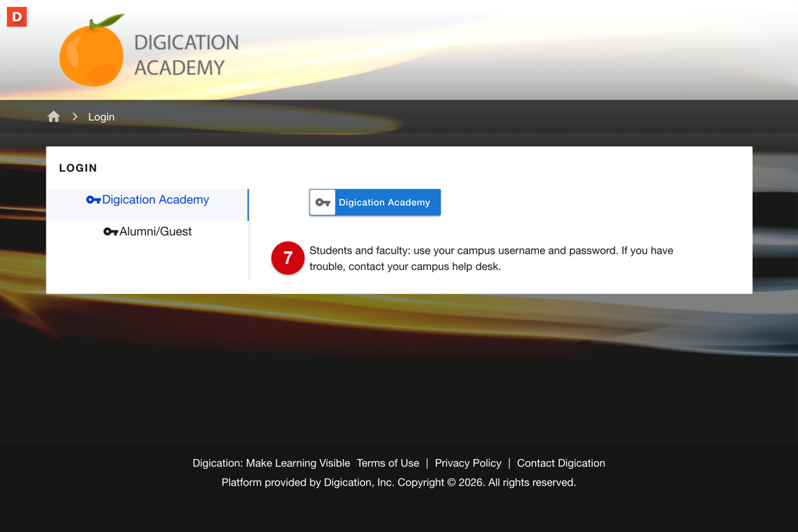
Task: Select the Alumni/Guest login tab
Action: click(147, 232)
